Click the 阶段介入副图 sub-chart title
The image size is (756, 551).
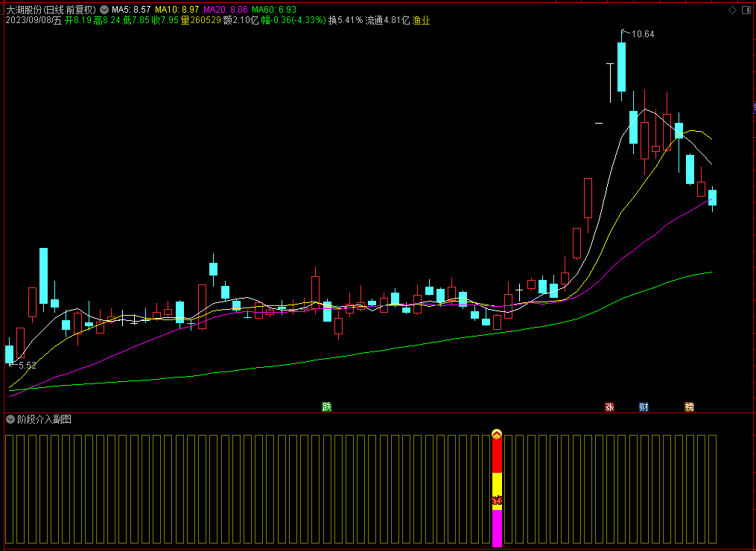point(45,419)
